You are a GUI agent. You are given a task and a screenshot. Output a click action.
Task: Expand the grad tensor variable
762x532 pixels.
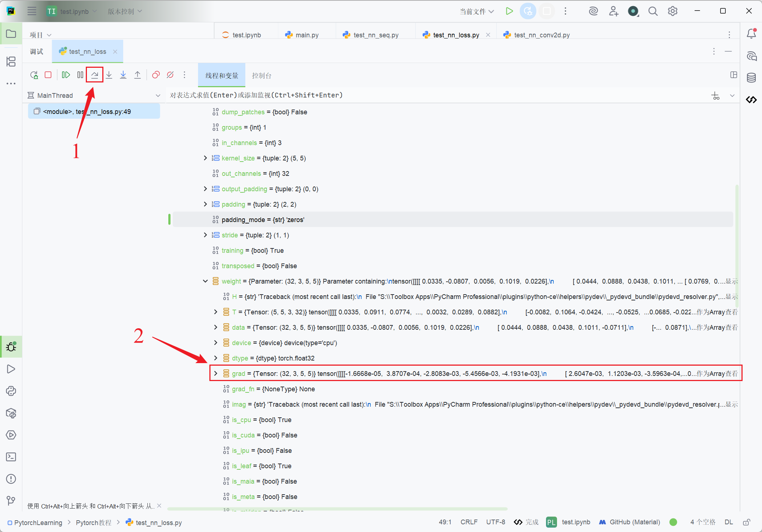pyautogui.click(x=216, y=373)
